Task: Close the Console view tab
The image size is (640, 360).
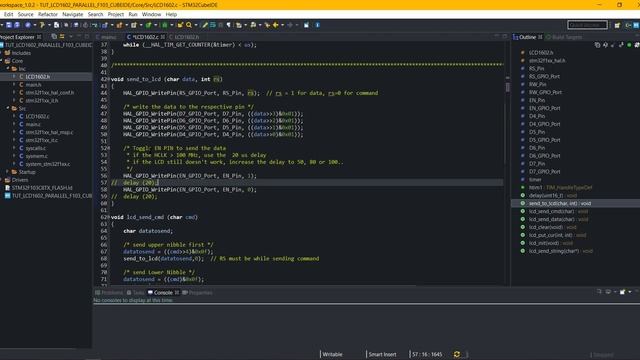Action: 177,293
